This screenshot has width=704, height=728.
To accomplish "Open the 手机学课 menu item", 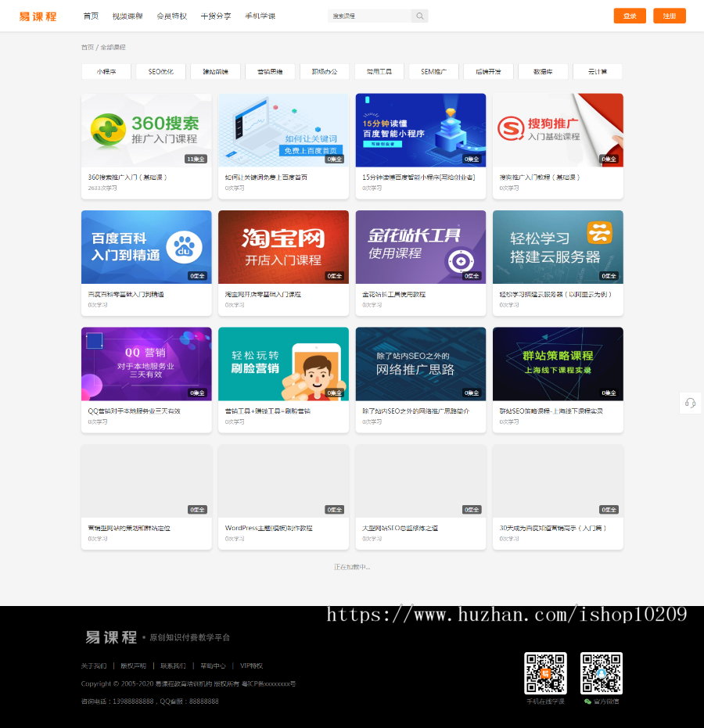I will click(260, 16).
